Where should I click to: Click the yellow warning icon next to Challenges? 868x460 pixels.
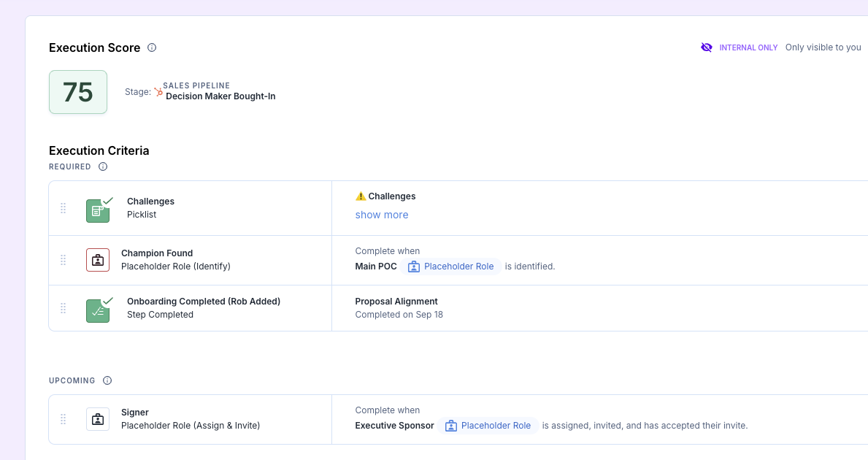tap(361, 196)
